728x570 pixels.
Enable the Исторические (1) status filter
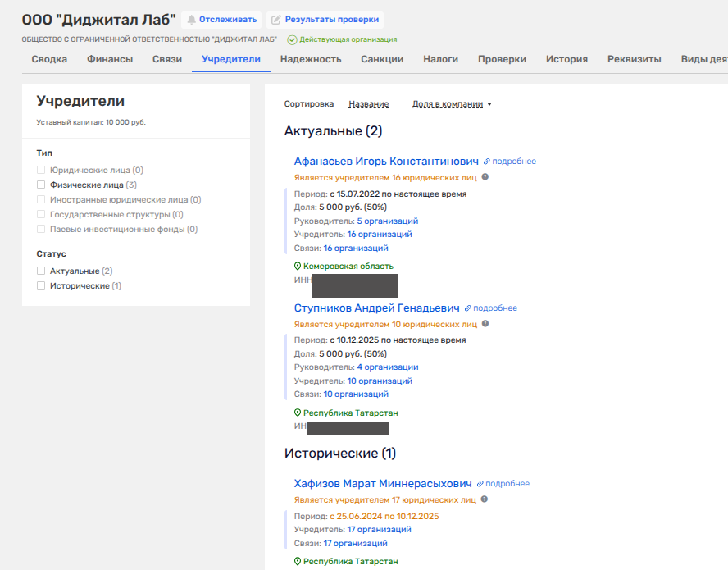click(x=41, y=285)
